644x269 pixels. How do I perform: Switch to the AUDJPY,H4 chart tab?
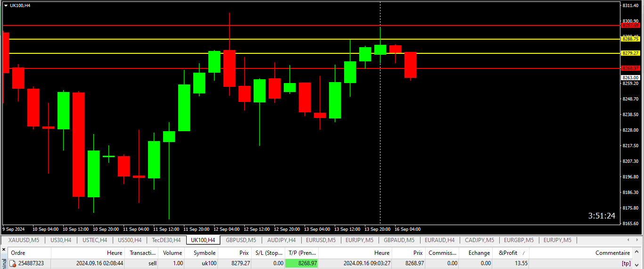pos(281,240)
